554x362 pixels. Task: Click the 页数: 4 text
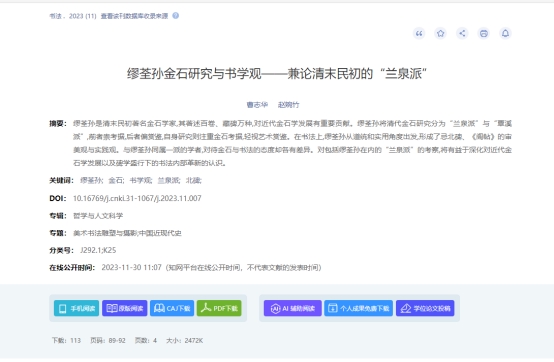pos(146,340)
